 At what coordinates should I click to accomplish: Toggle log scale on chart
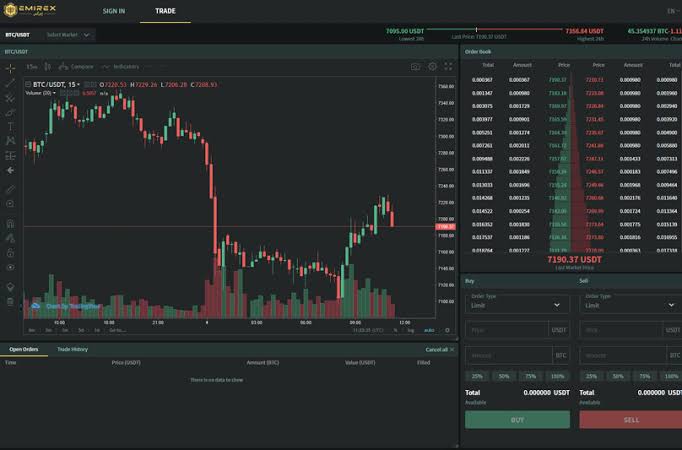(411, 330)
